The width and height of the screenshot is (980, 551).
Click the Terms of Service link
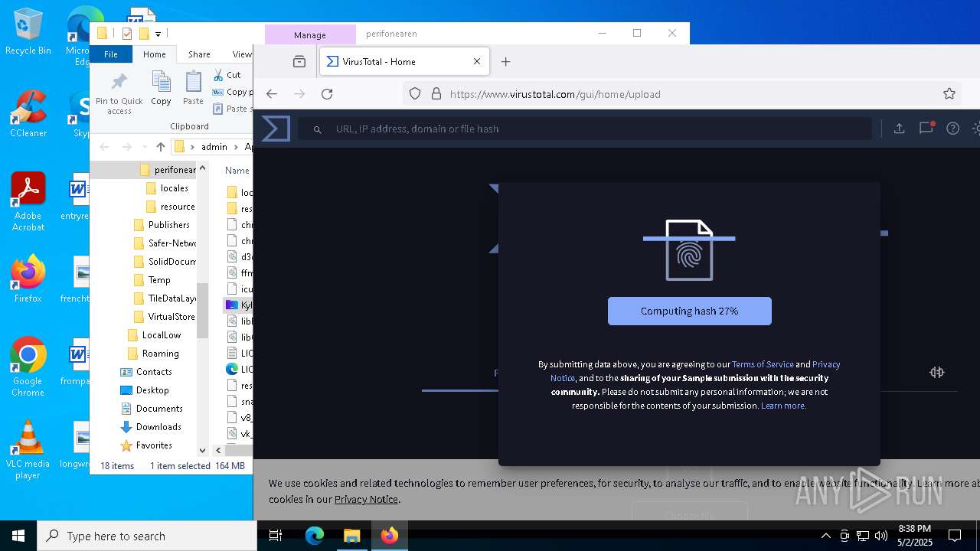(763, 364)
